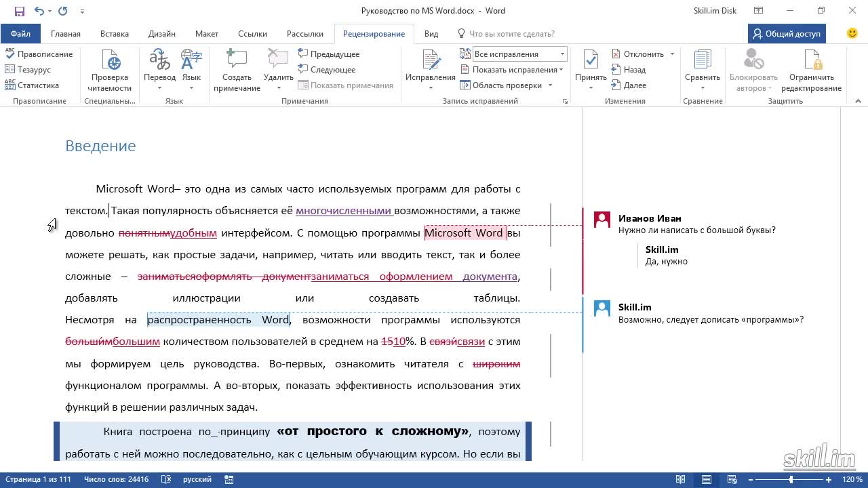Click the highlighted Microsoft Word commented text
This screenshot has width=868, height=488.
465,232
